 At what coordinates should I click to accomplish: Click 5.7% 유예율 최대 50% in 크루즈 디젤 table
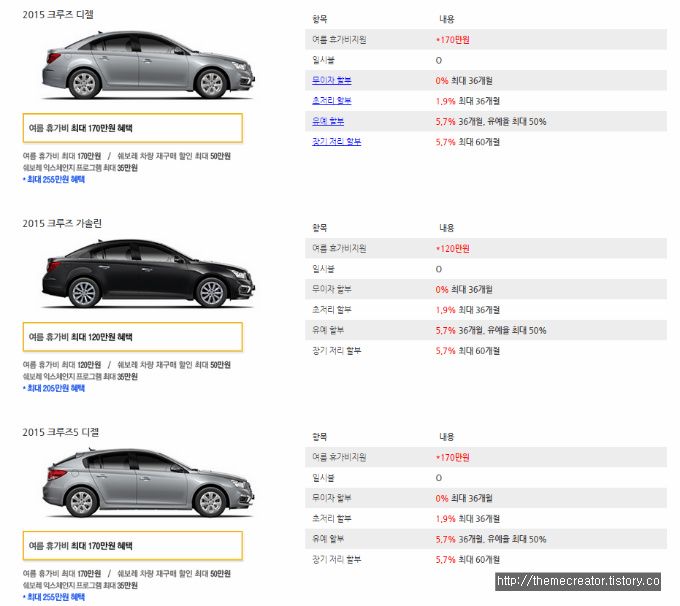491,121
